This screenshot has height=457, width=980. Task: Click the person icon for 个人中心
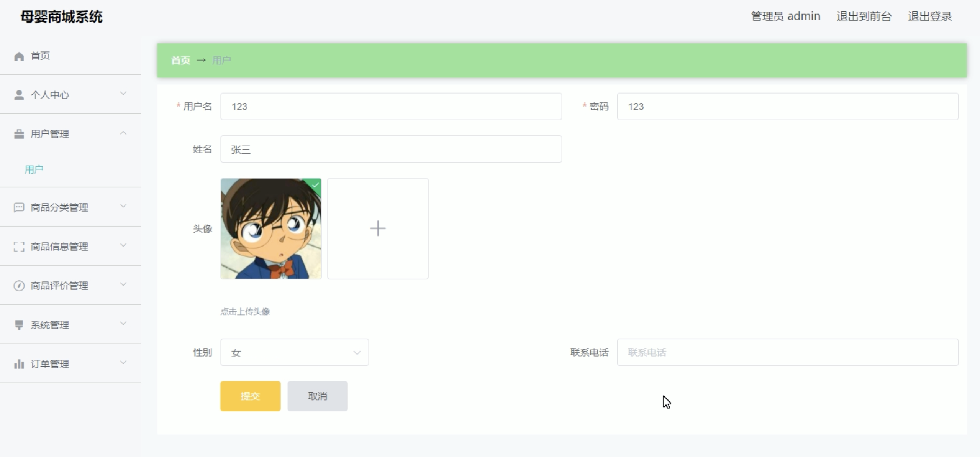click(x=19, y=95)
